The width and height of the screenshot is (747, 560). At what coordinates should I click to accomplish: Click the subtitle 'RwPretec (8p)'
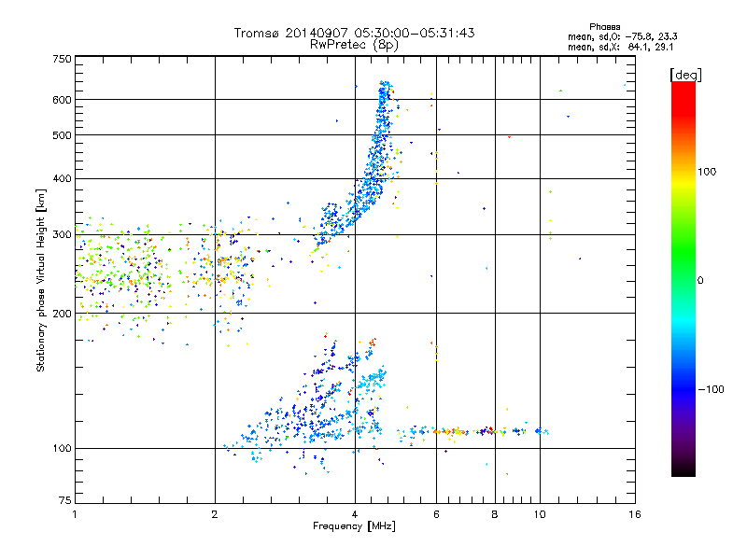[x=354, y=45]
